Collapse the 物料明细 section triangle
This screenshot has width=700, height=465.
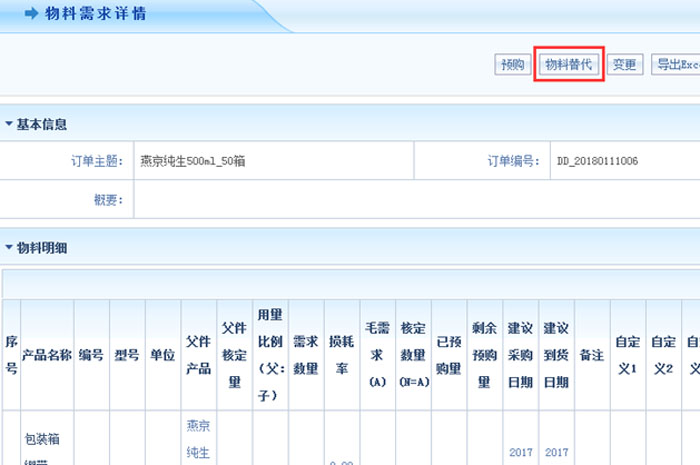[x=9, y=247]
